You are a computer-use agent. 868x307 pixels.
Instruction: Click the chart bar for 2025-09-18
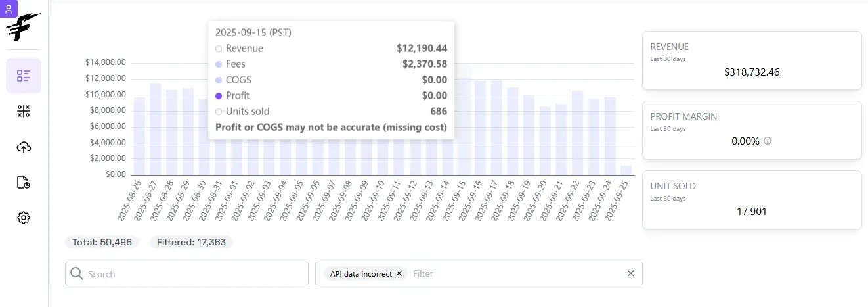(x=513, y=131)
